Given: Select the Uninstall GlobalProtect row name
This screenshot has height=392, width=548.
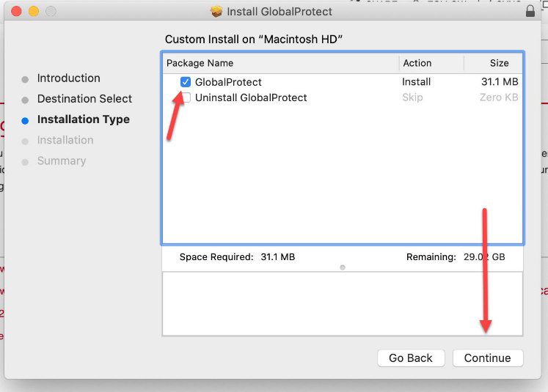Looking at the screenshot, I should click(x=251, y=97).
